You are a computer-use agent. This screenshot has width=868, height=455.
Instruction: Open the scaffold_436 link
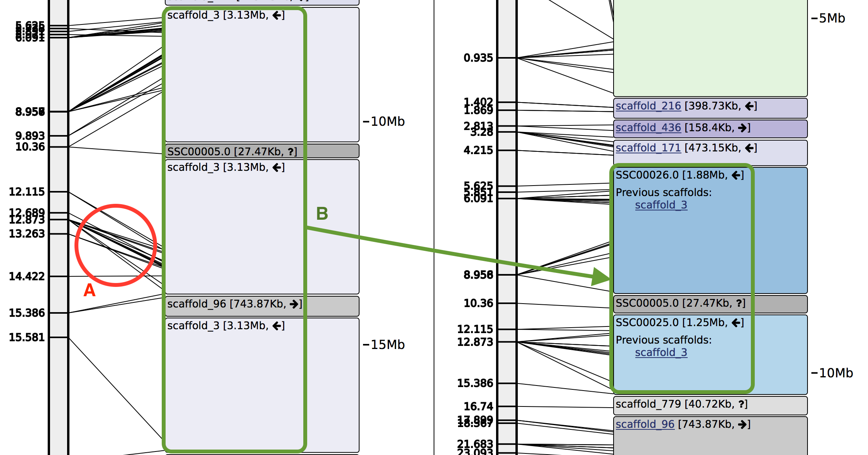coord(648,128)
